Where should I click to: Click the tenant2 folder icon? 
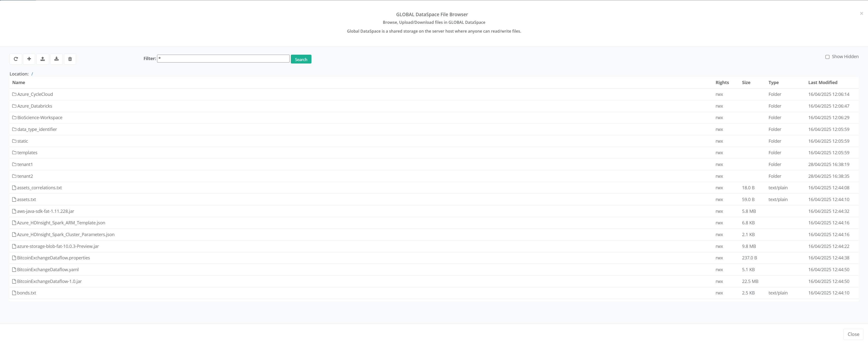click(x=14, y=176)
